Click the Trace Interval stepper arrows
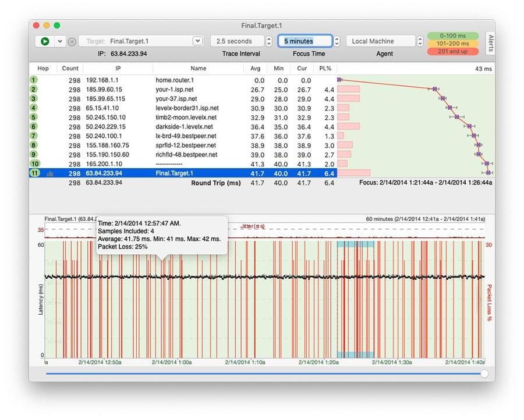This screenshot has width=524, height=420. [x=268, y=41]
